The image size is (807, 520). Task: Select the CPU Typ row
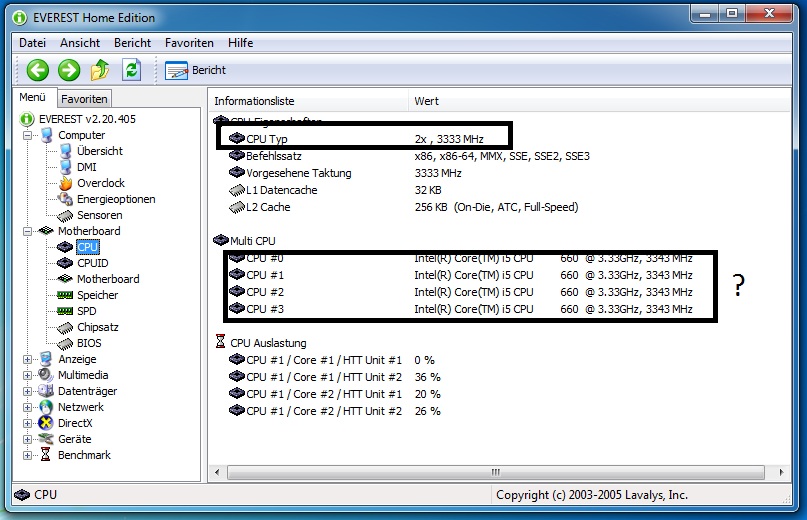pyautogui.click(x=356, y=138)
